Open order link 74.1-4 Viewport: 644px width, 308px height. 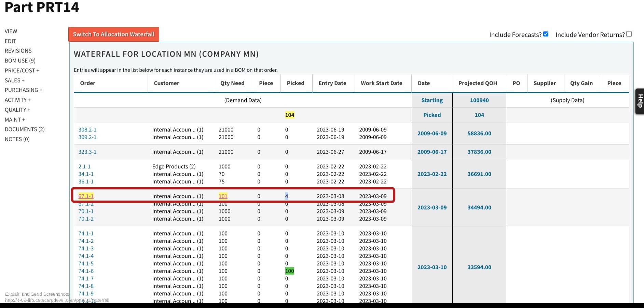[86, 256]
